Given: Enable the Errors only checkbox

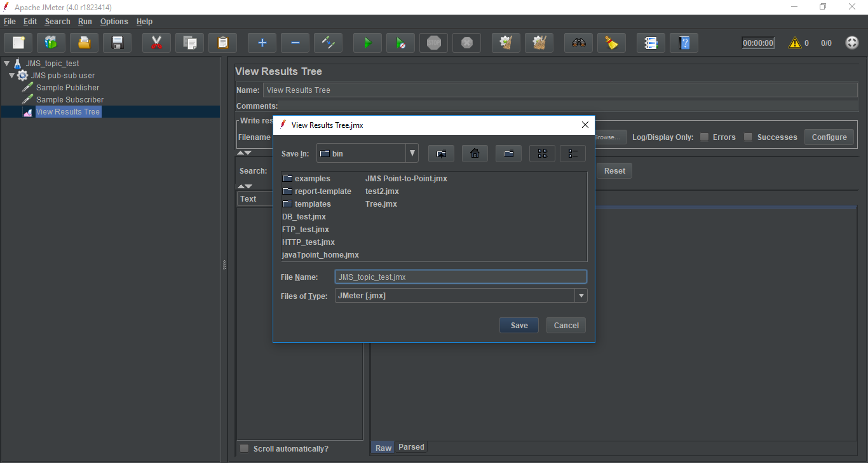Looking at the screenshot, I should (704, 137).
